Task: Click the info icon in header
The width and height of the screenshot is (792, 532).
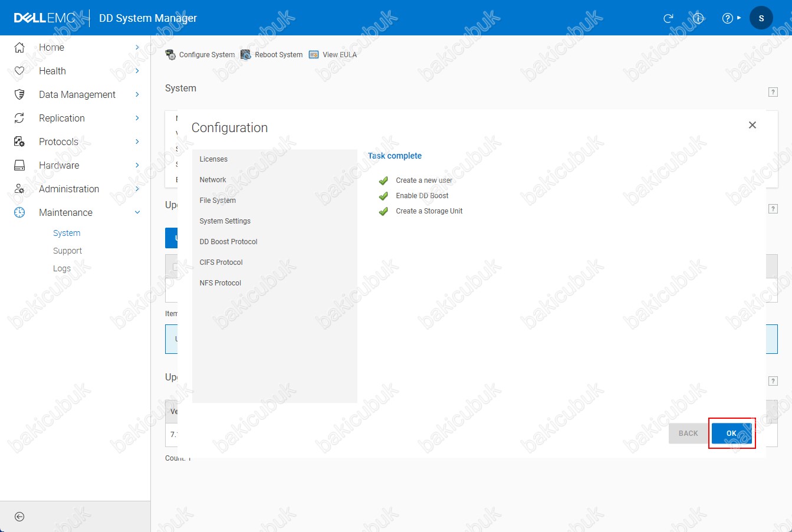Action: tap(699, 18)
